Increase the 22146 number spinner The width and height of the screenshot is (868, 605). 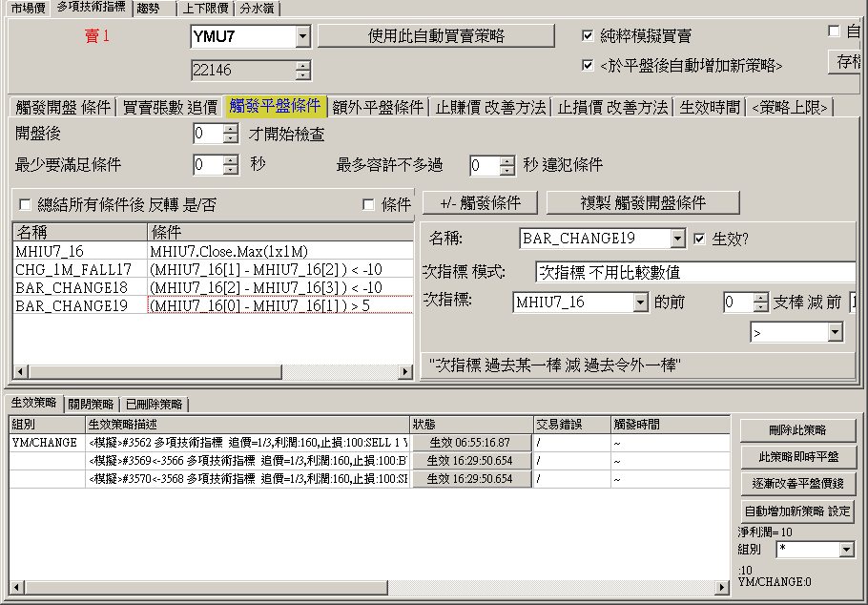(x=302, y=66)
